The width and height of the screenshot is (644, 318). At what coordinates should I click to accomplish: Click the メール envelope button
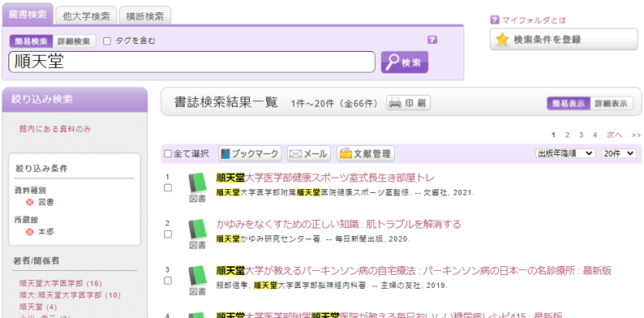(x=309, y=153)
